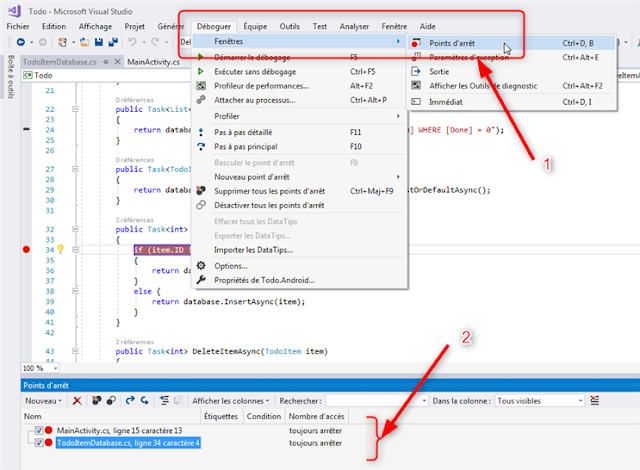
Task: Open the Fichier menu
Action: click(x=18, y=27)
